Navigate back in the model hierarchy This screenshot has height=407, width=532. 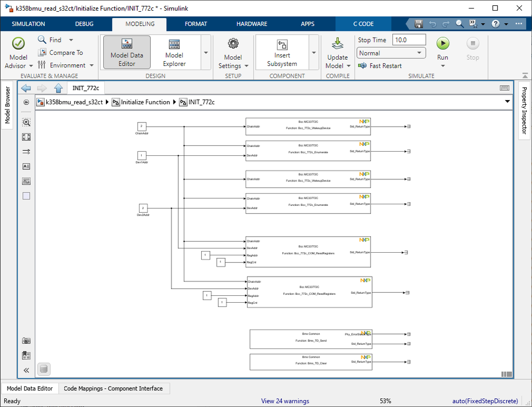coord(26,88)
